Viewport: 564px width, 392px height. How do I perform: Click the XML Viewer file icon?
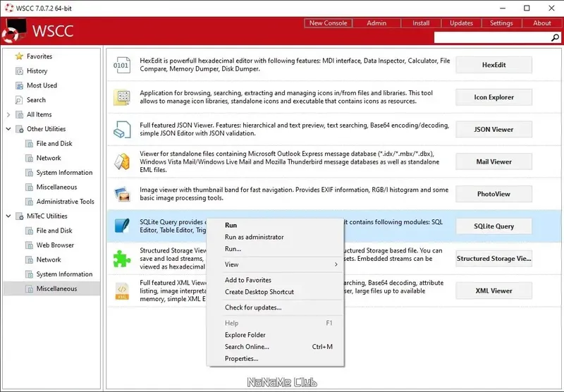122,290
